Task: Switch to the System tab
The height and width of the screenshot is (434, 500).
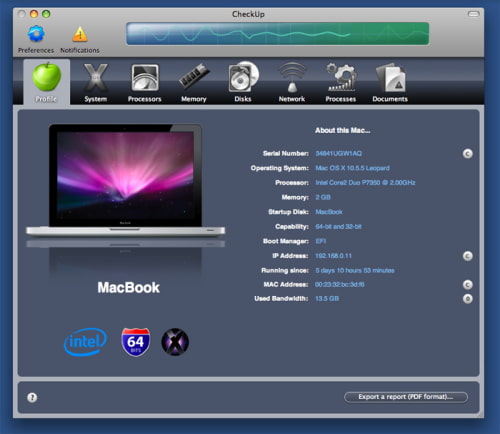Action: pos(96,83)
